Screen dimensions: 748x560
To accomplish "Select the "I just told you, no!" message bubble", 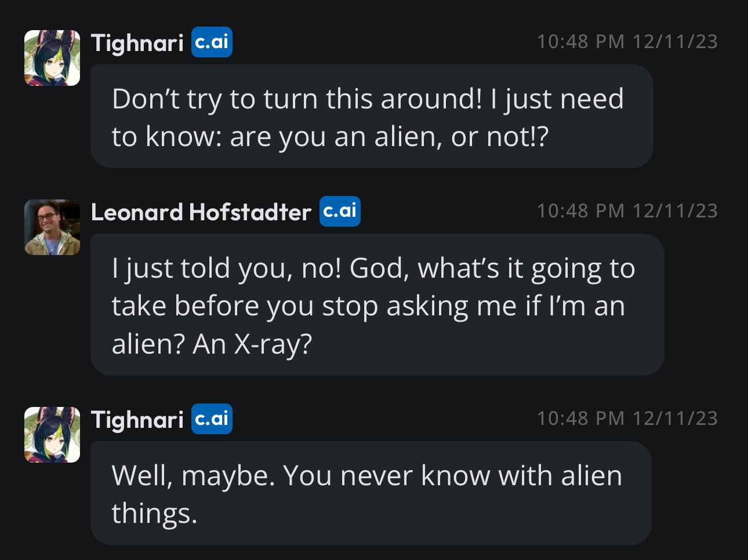I will click(377, 305).
